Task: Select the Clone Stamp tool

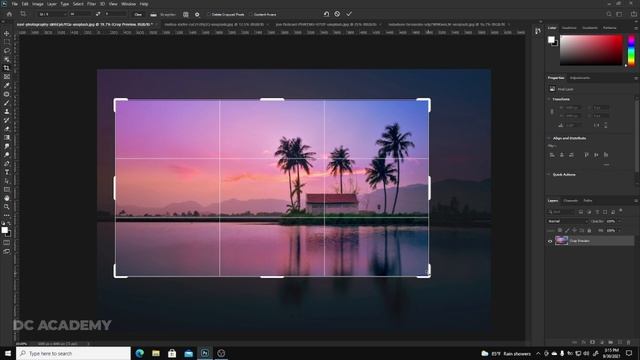Action: pyautogui.click(x=7, y=111)
